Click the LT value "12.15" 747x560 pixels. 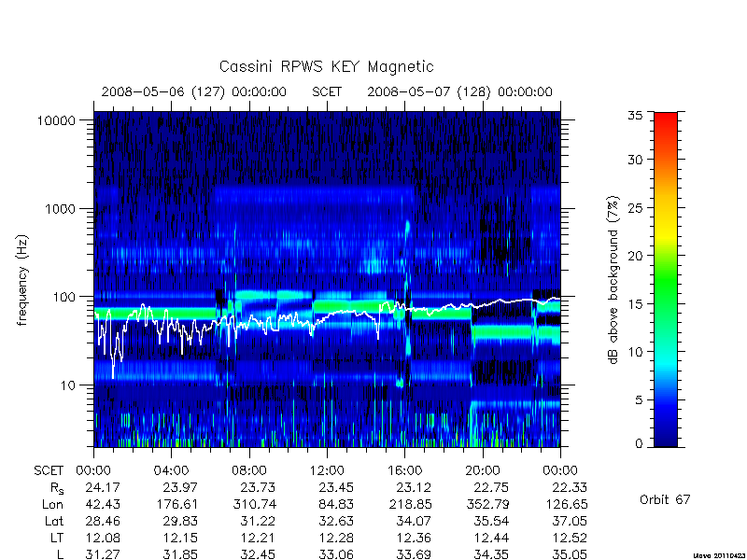(180, 539)
